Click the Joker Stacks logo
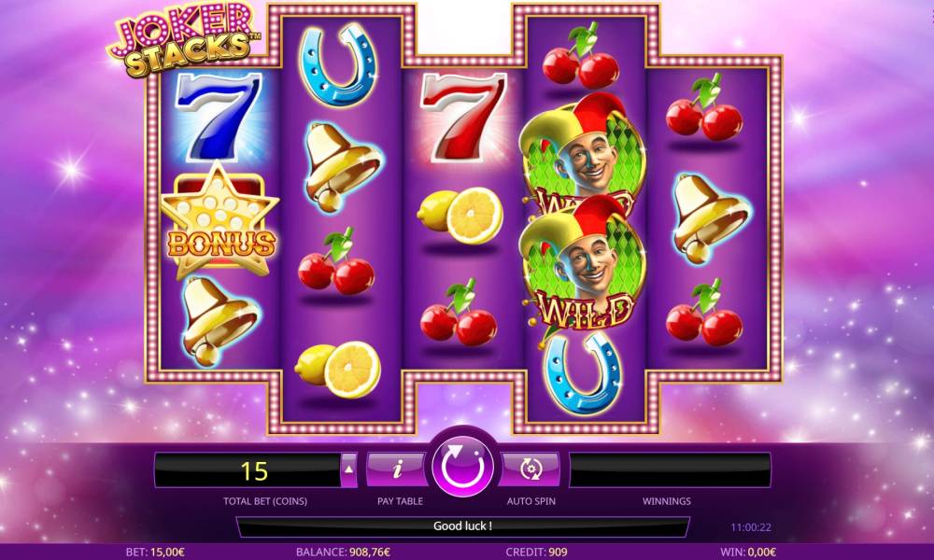Image resolution: width=934 pixels, height=560 pixels. (185, 40)
